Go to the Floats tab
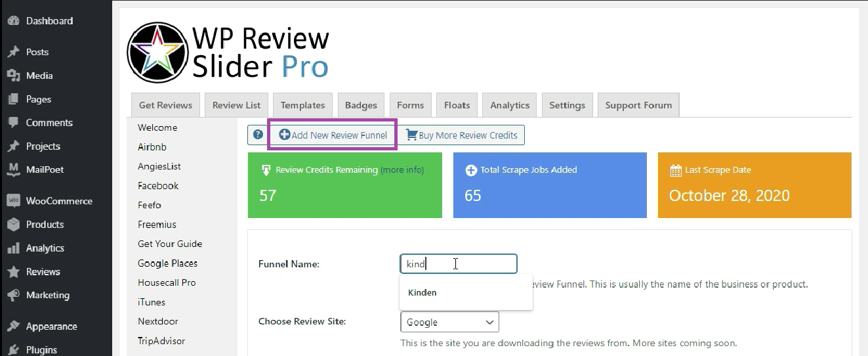Viewport: 868px width, 356px height. 457,105
